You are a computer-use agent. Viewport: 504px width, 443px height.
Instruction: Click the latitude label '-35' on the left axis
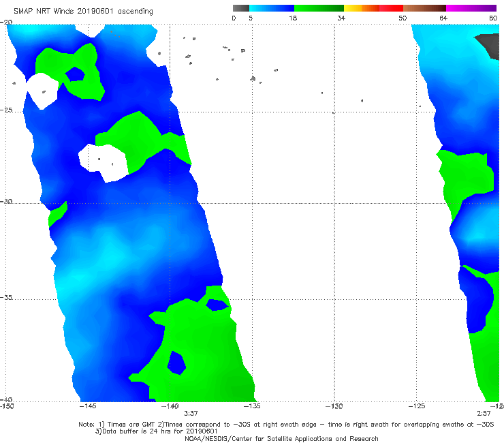tap(6, 297)
